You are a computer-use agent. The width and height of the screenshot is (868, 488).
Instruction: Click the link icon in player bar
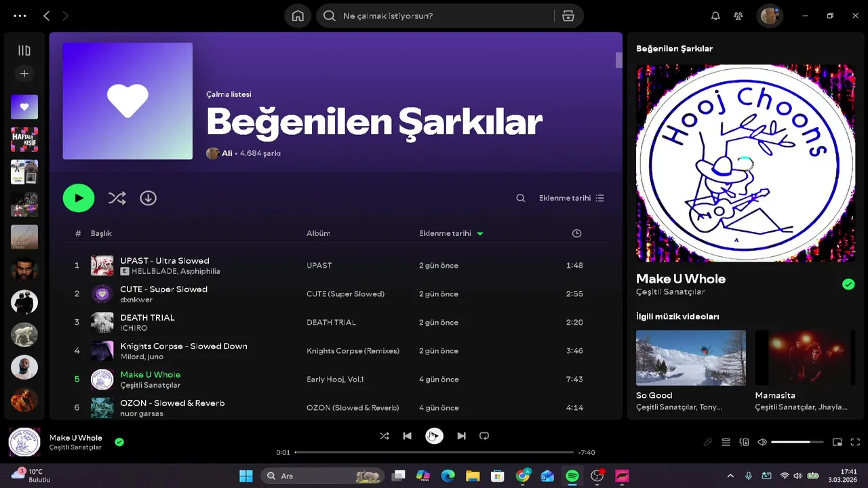[707, 442]
